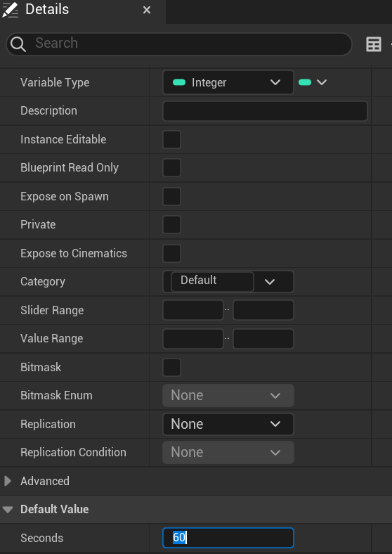Close the Details tab
This screenshot has height=554, width=392.
click(x=147, y=10)
